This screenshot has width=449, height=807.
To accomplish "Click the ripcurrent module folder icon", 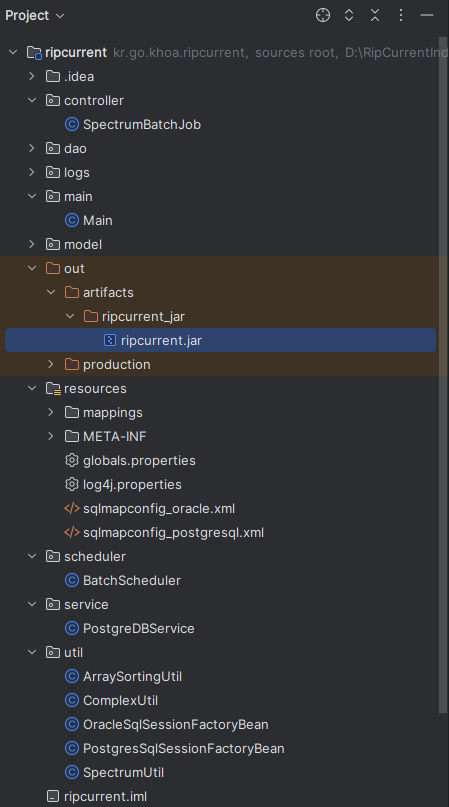I will (x=34, y=52).
